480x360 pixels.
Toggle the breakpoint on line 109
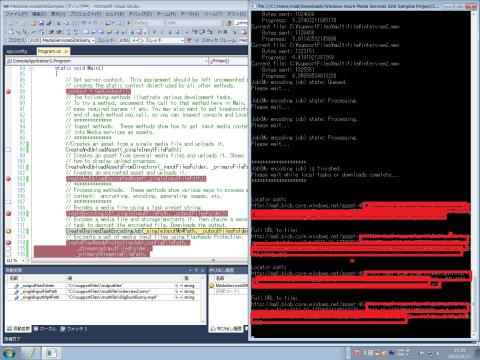(9, 213)
